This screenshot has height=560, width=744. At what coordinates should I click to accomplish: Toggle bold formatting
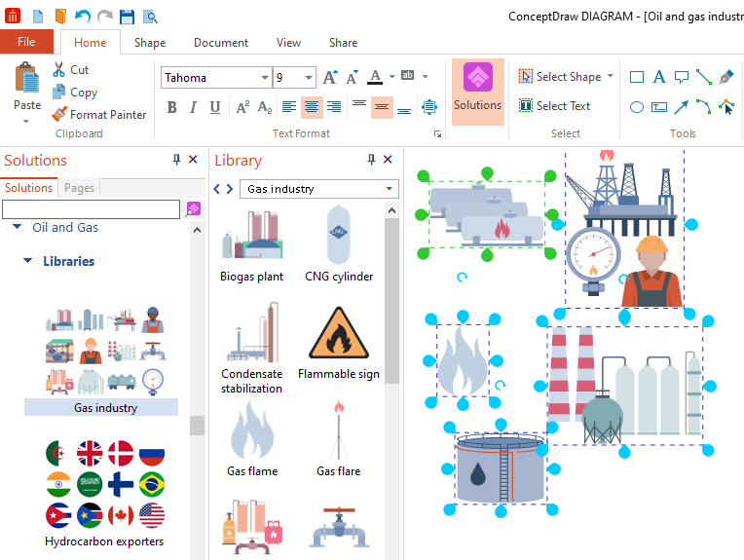[x=172, y=107]
